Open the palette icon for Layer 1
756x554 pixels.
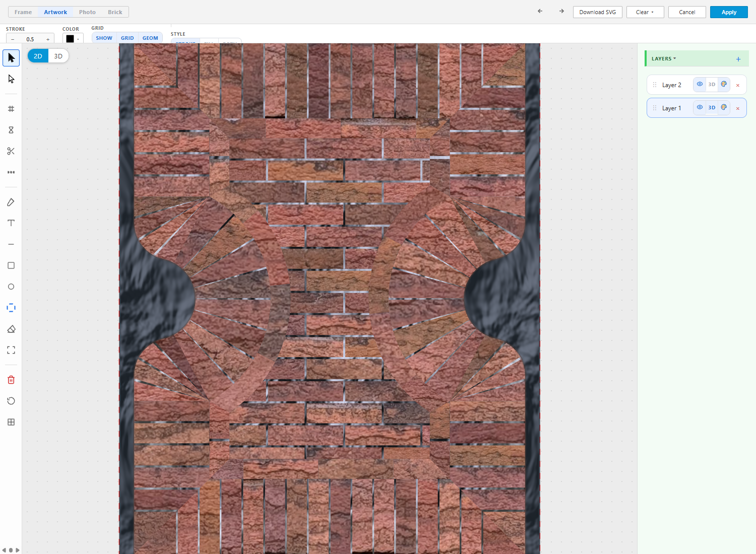click(x=724, y=107)
